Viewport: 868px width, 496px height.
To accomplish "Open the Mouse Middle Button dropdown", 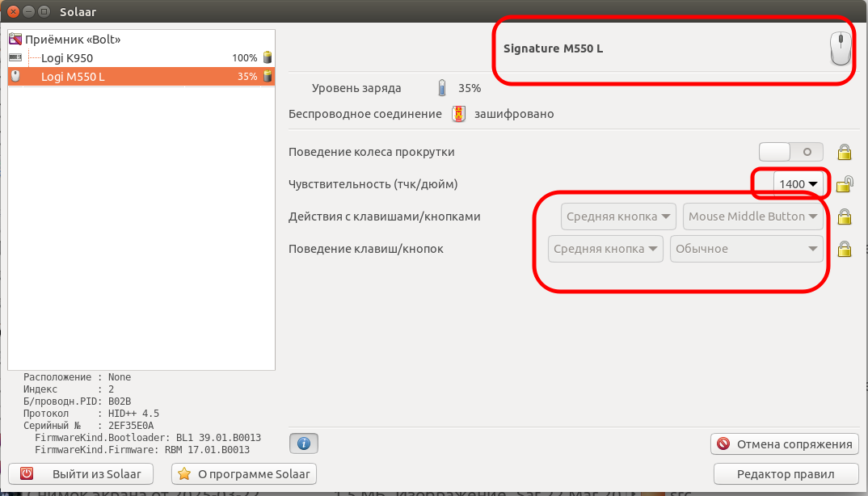I will click(x=753, y=216).
